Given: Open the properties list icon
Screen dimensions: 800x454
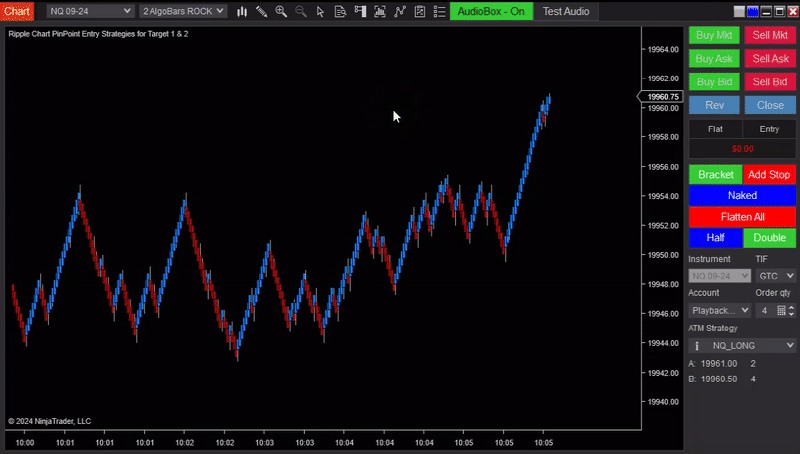Looking at the screenshot, I should click(438, 11).
